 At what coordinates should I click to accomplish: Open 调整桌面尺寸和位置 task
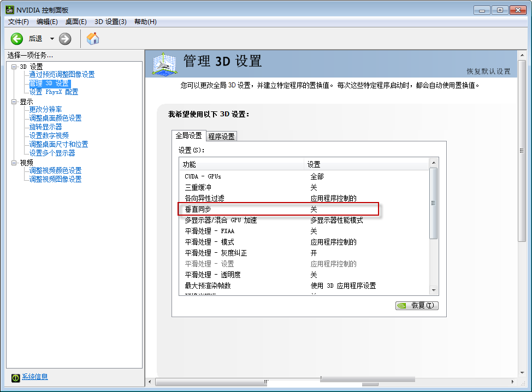click(58, 144)
